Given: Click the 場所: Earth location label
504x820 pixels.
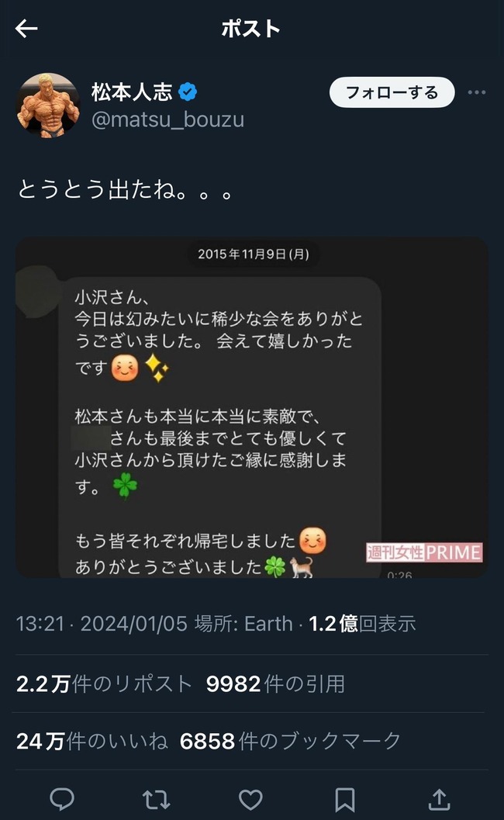Looking at the screenshot, I should pos(243,624).
